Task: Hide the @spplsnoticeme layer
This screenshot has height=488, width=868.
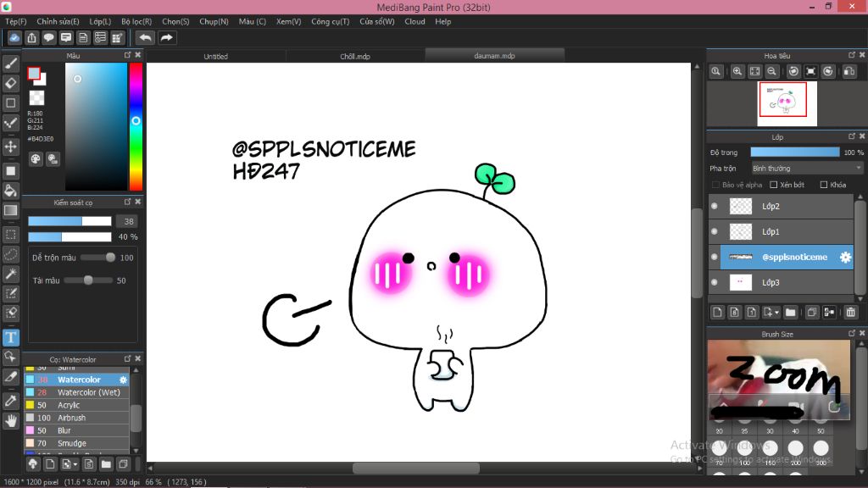Action: click(714, 258)
